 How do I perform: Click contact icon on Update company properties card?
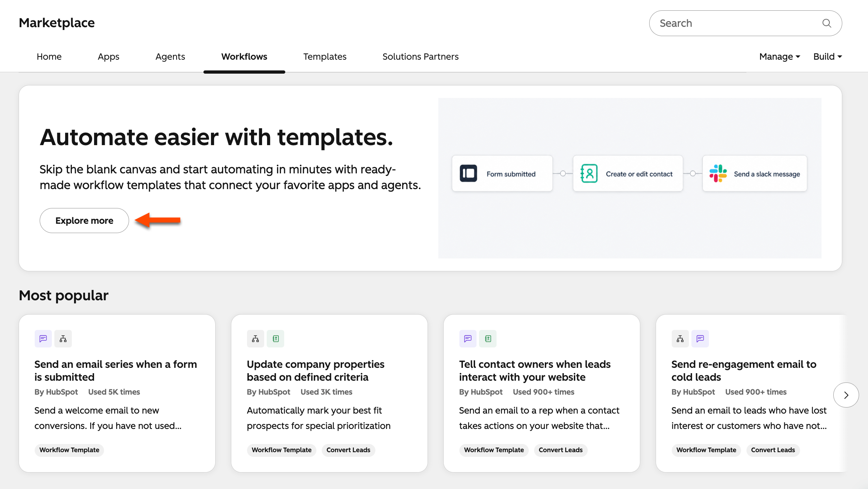coord(276,339)
